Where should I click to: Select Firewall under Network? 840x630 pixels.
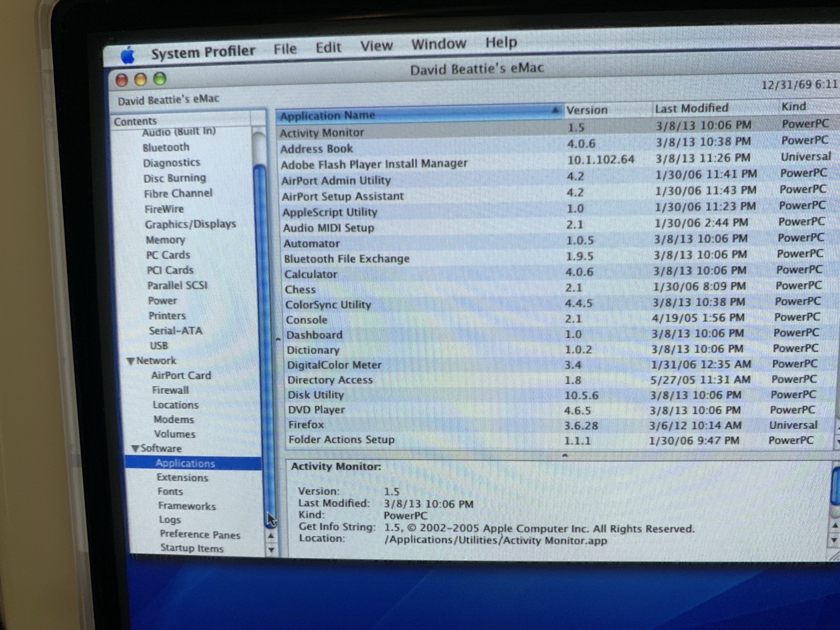[x=170, y=391]
